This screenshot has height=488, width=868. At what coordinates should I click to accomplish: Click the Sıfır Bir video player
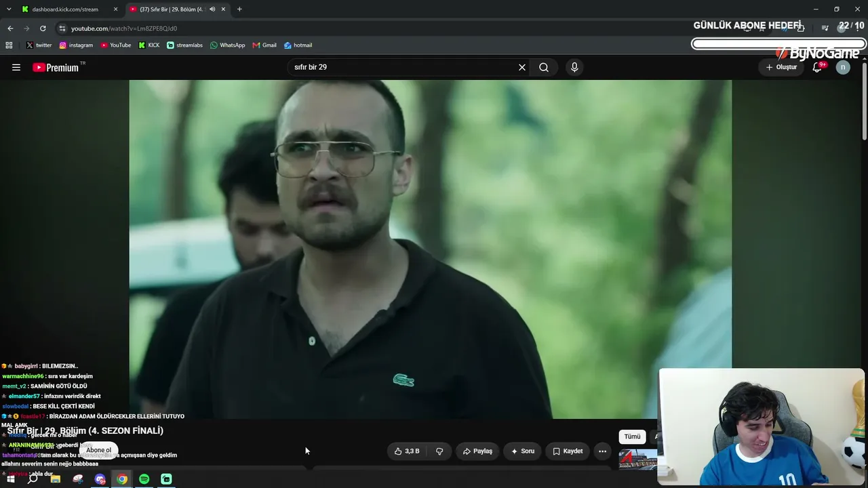pos(431,249)
